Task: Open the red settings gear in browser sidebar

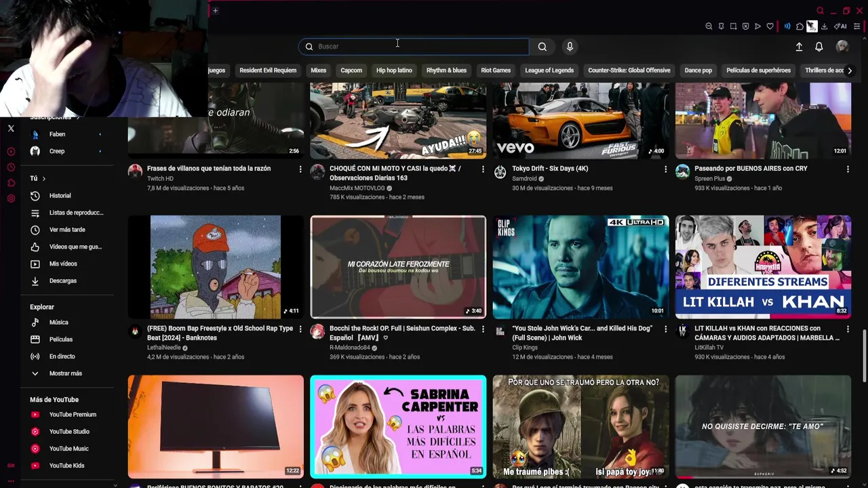Action: pyautogui.click(x=11, y=199)
